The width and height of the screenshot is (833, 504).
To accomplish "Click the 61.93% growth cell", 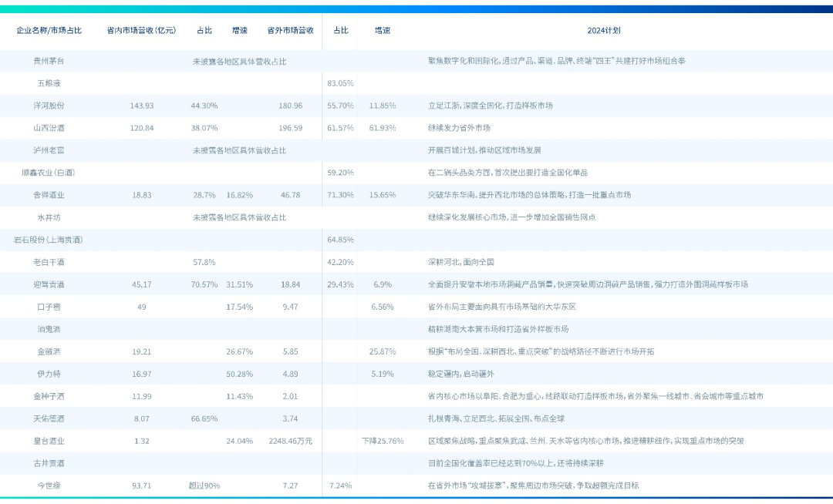I will click(383, 128).
